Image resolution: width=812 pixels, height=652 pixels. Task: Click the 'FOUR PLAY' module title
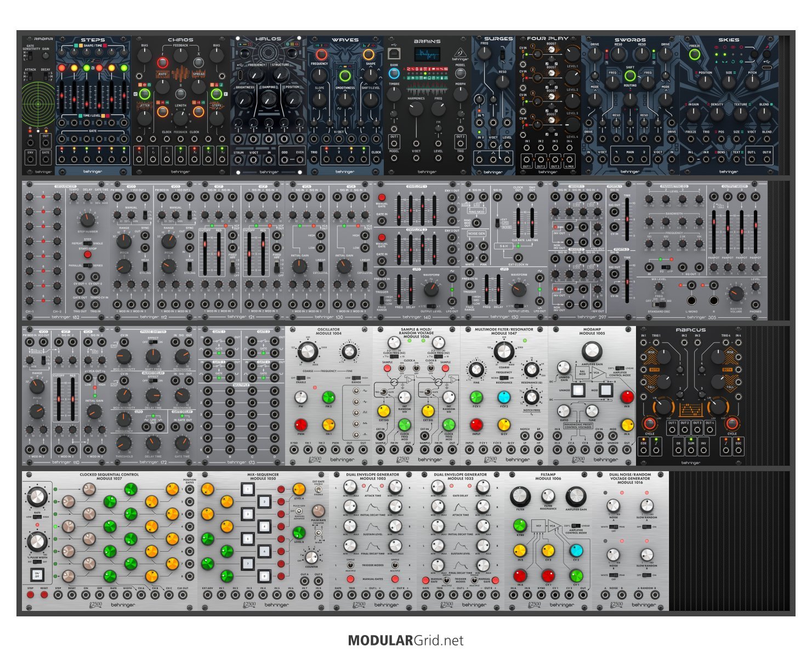click(x=548, y=39)
